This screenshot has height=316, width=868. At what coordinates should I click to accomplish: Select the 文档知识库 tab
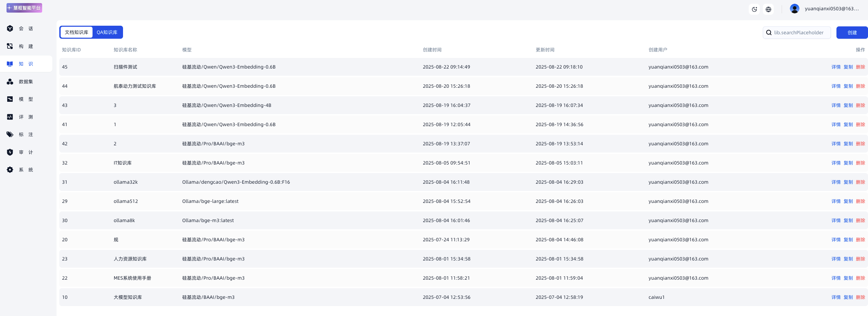[x=76, y=32]
